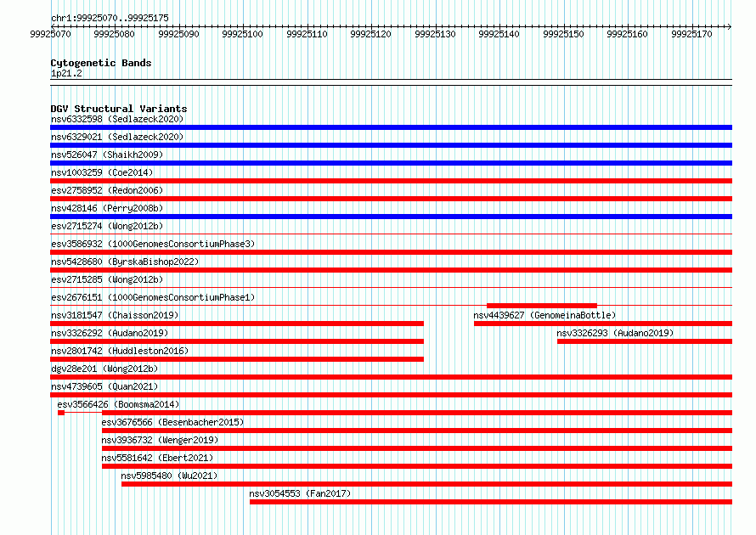Image resolution: width=756 pixels, height=535 pixels.
Task: Click ruler position 99925100
Action: coord(243,34)
